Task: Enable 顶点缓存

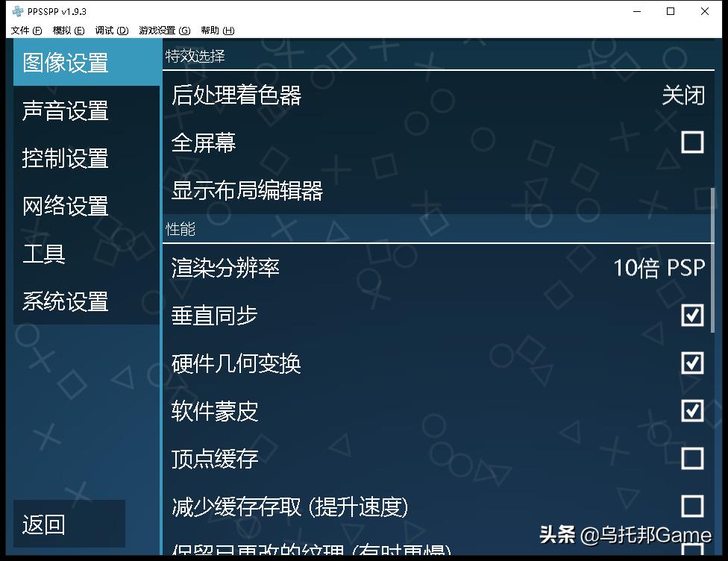Action: tap(692, 459)
